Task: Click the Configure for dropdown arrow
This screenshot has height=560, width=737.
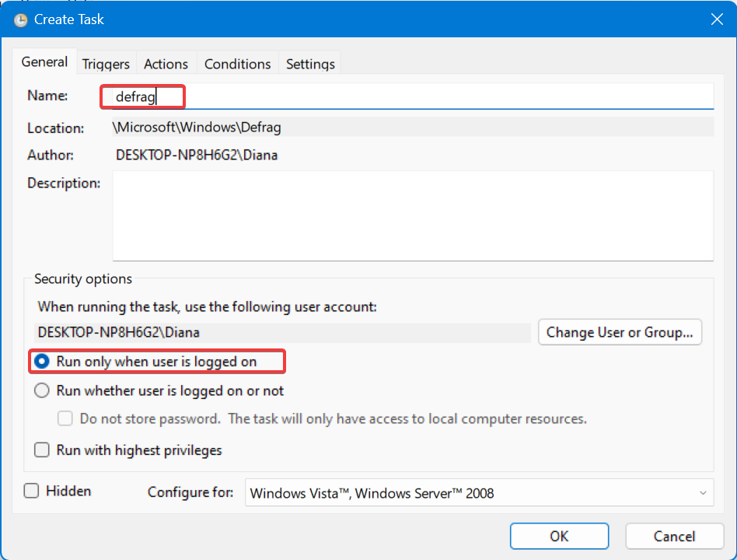Action: pos(702,493)
